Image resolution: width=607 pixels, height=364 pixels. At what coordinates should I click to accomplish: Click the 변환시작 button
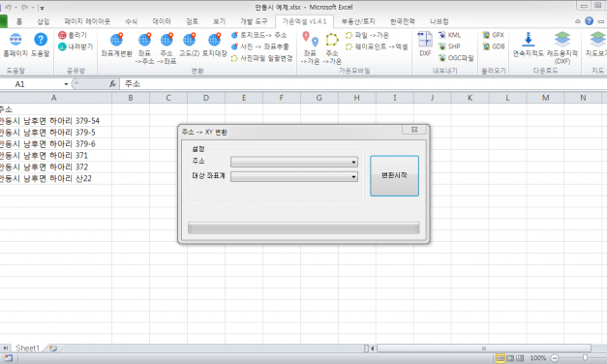click(x=394, y=176)
